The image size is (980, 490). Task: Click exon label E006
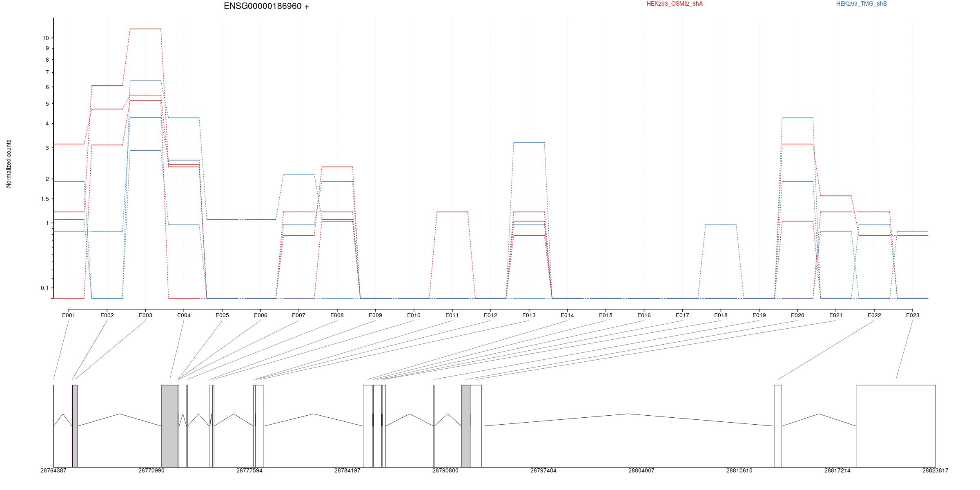[261, 315]
